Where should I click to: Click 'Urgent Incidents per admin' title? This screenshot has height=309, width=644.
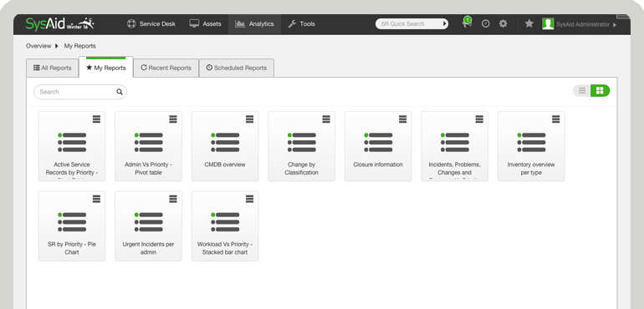(148, 248)
